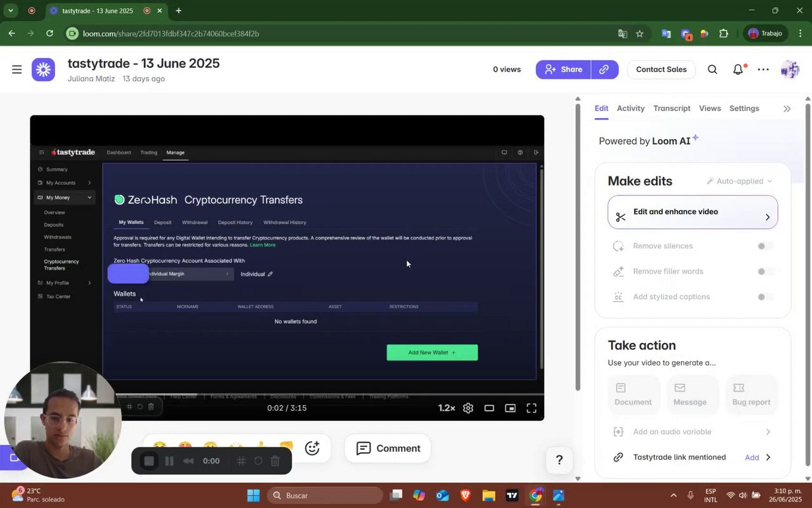Open the Google Translate extension icon
The width and height of the screenshot is (812, 508).
tap(666, 34)
